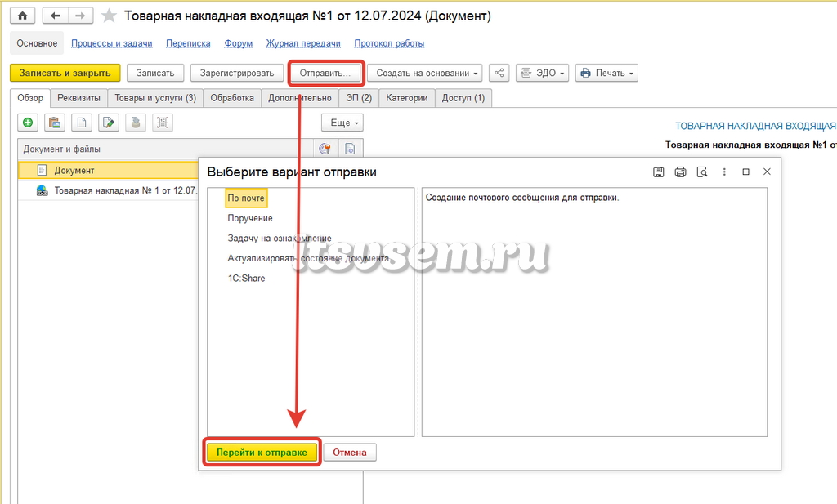Click the blank page create file icon
The height and width of the screenshot is (504, 837).
click(x=82, y=123)
